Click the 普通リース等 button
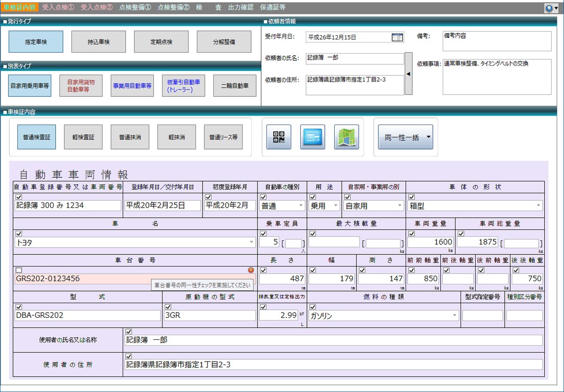The width and height of the screenshot is (564, 392). coord(223,137)
